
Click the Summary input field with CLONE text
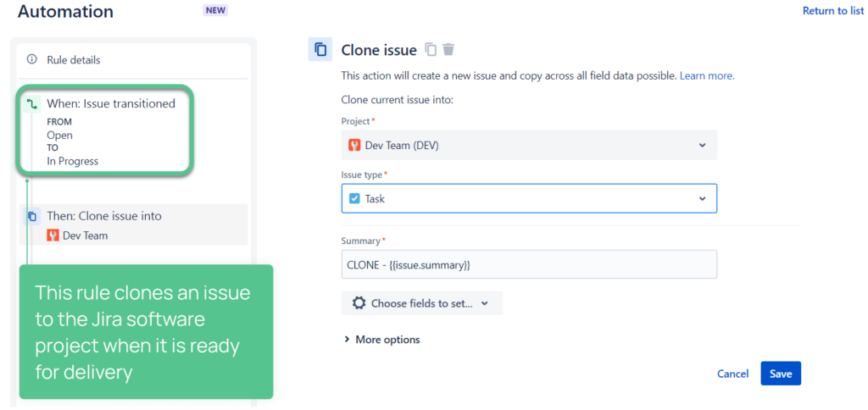[x=529, y=264]
